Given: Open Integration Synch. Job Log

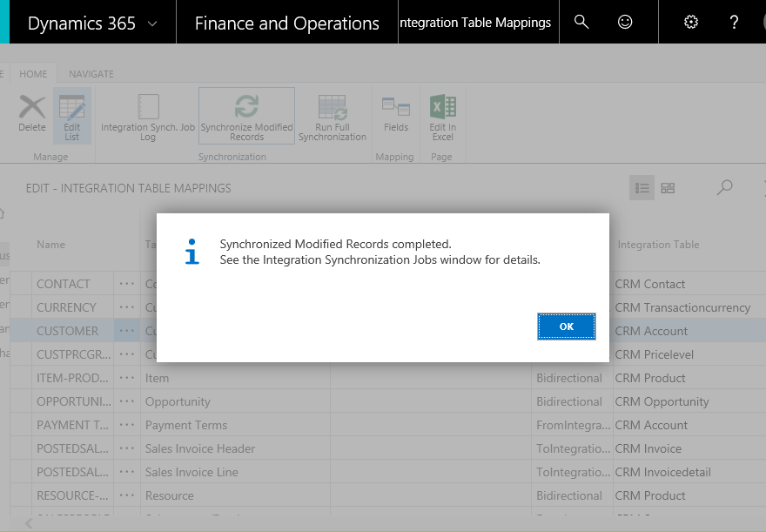Looking at the screenshot, I should coord(148,118).
